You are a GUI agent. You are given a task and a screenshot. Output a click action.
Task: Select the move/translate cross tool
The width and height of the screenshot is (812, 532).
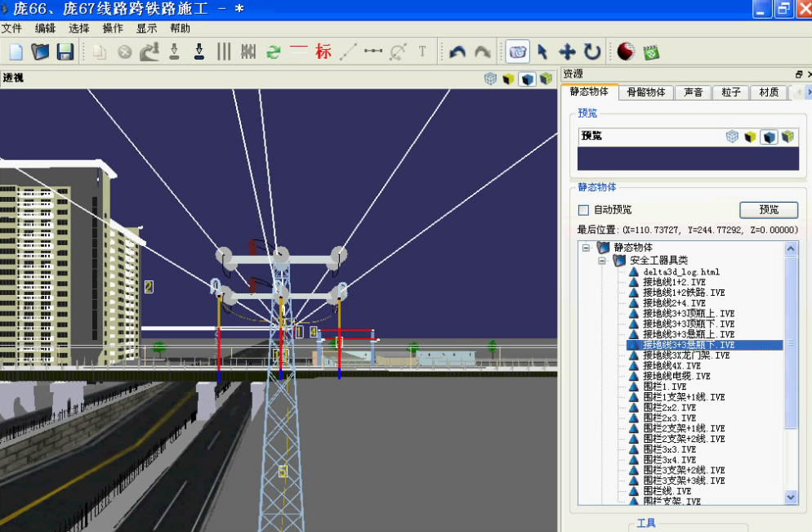point(567,51)
